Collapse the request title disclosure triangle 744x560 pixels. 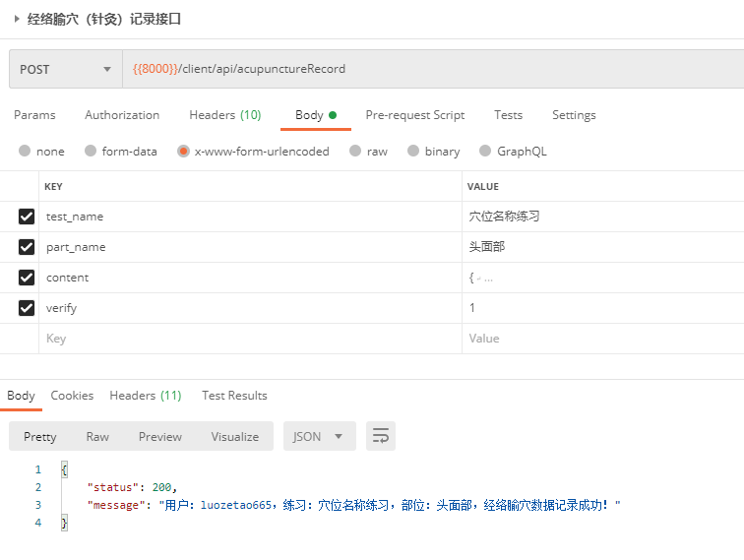(17, 19)
